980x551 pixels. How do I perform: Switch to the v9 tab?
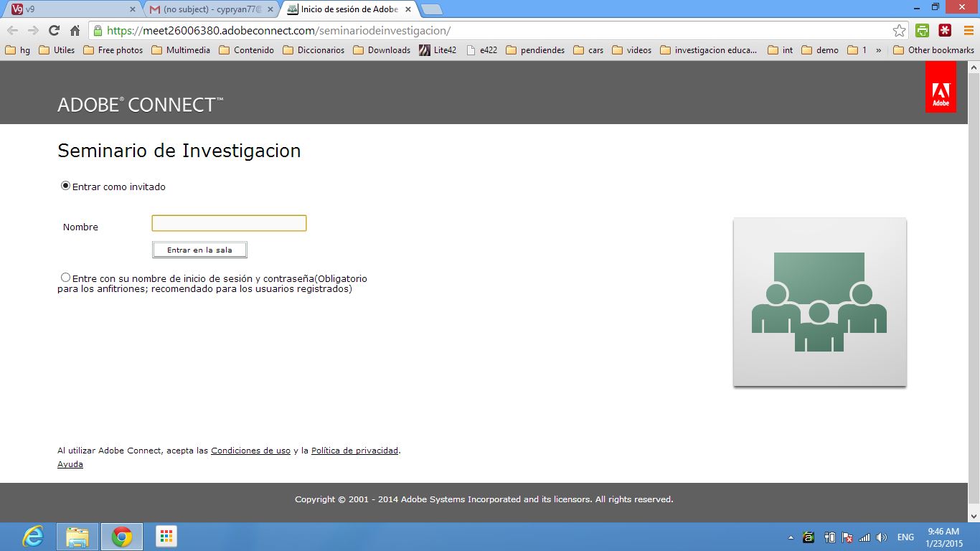(72, 9)
